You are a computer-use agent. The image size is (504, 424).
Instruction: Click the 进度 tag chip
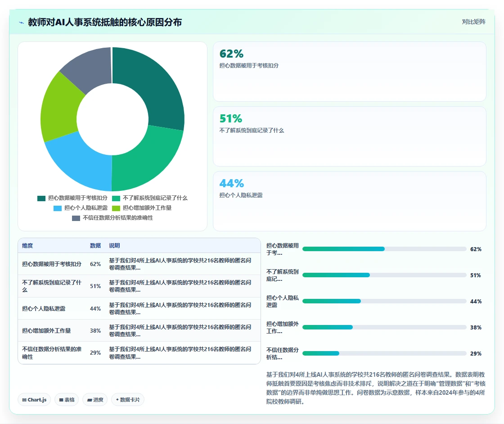point(95,400)
